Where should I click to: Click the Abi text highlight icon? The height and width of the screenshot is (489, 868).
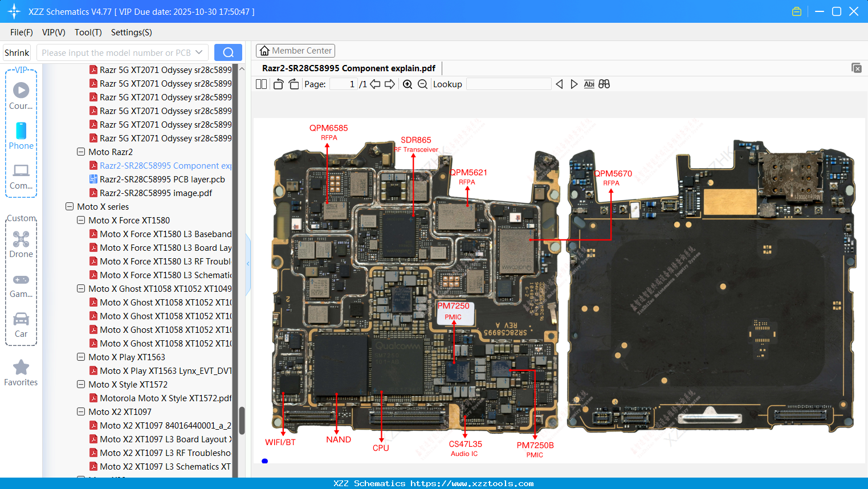click(x=589, y=84)
